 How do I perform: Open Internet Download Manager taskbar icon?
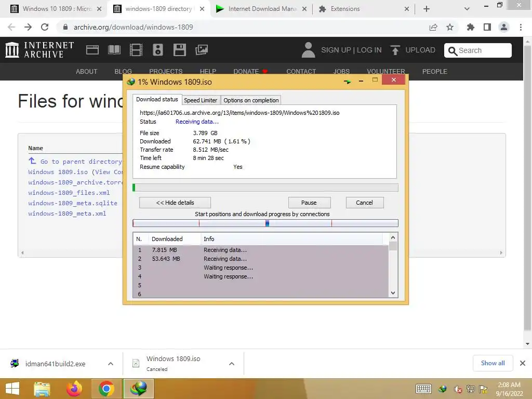pos(139,389)
